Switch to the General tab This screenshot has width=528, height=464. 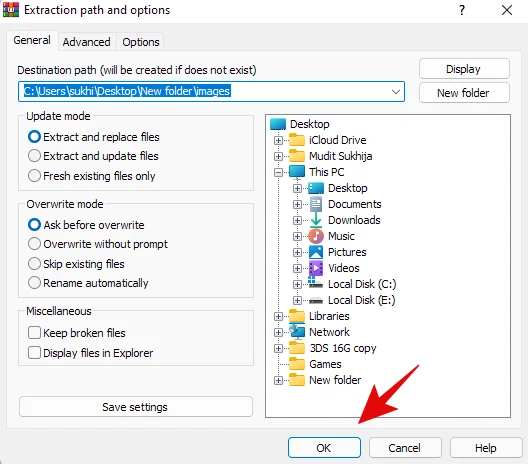coord(32,40)
